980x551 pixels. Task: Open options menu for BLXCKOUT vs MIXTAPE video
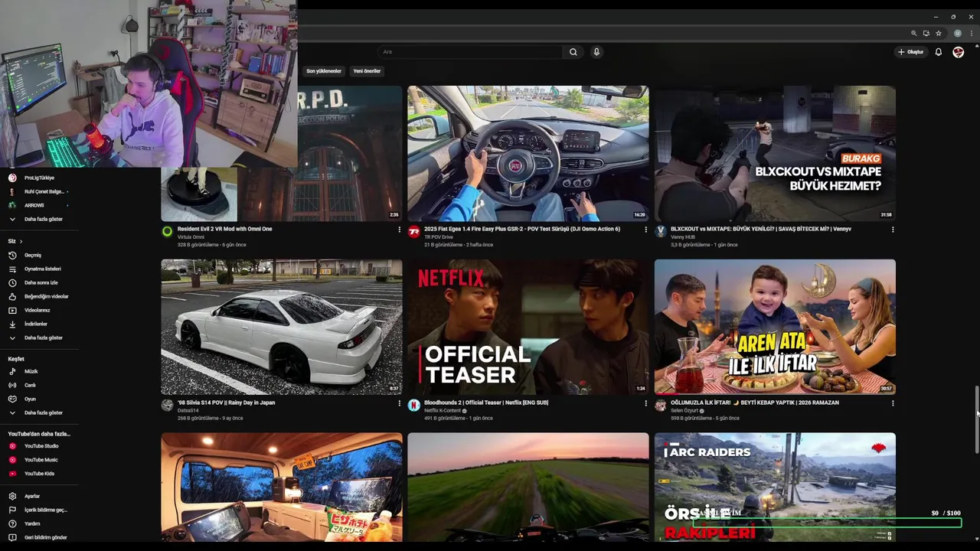click(892, 230)
